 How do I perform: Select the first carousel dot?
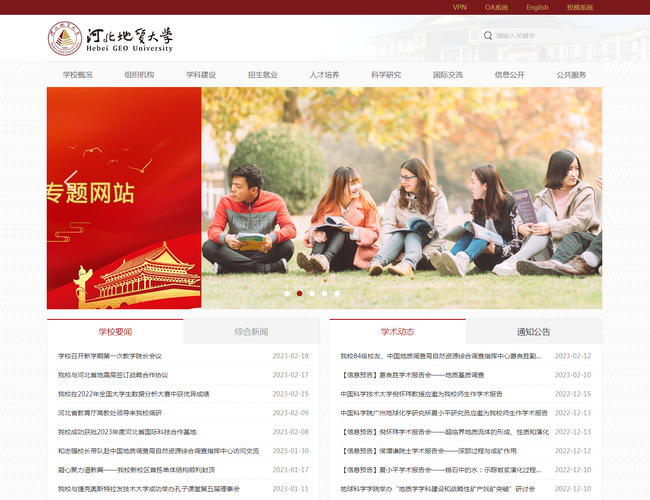click(x=287, y=294)
